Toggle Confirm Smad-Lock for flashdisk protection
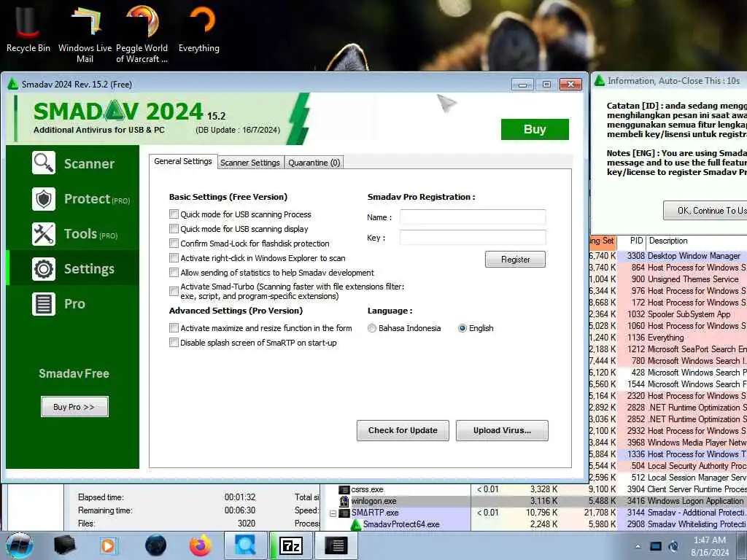This screenshot has height=560, width=747. point(174,244)
